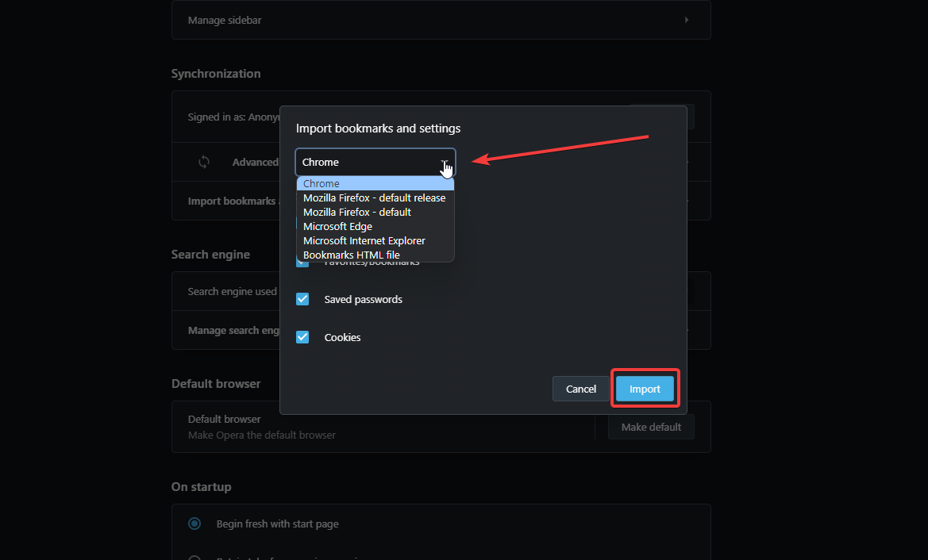Click the sync icon beside Advanced
Image resolution: width=928 pixels, height=560 pixels.
pyautogui.click(x=203, y=162)
